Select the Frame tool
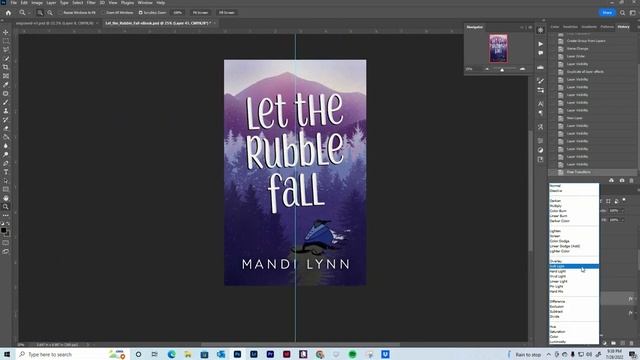640x360 pixels. tap(6, 76)
